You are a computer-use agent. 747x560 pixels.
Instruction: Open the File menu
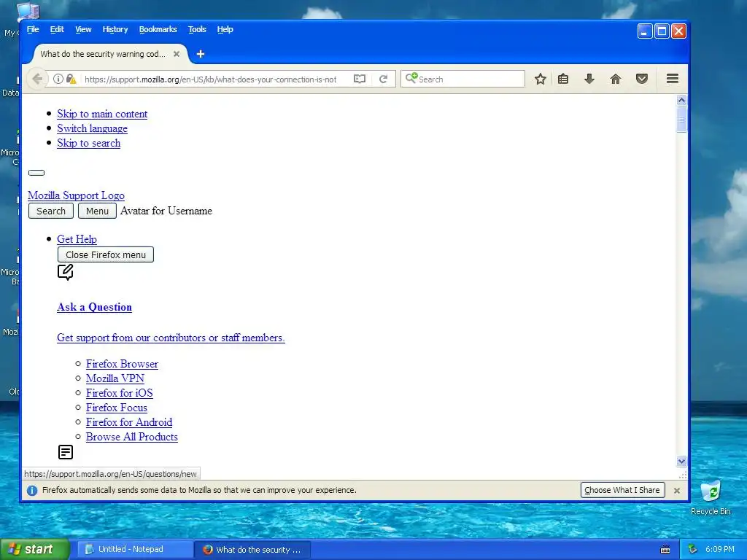(33, 29)
